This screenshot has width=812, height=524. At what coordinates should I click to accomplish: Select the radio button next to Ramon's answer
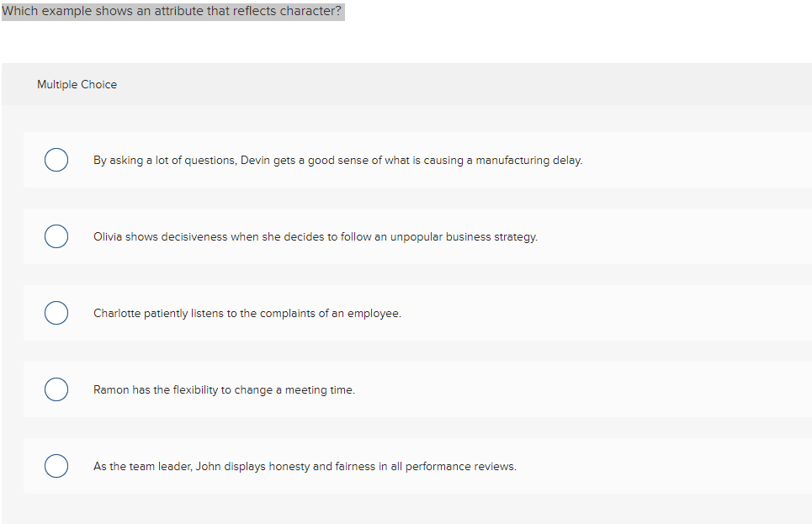[x=56, y=389]
